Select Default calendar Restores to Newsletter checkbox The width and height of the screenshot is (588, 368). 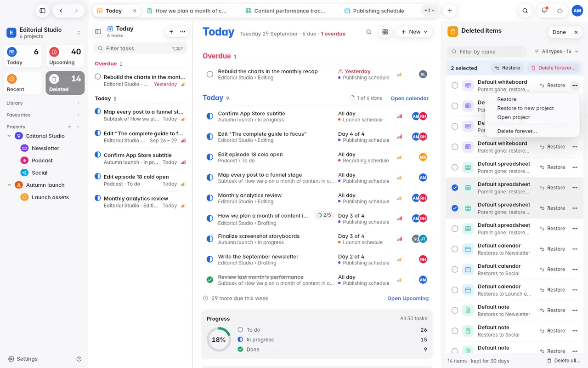[x=455, y=249]
